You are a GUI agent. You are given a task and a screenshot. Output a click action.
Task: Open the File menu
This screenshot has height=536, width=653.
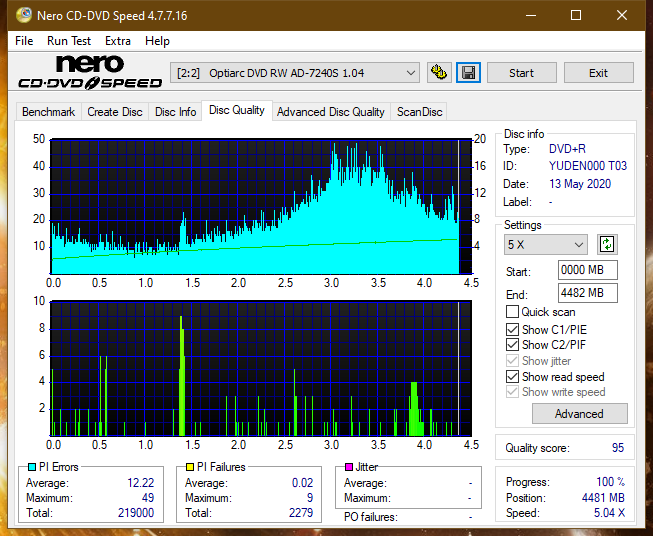click(24, 41)
